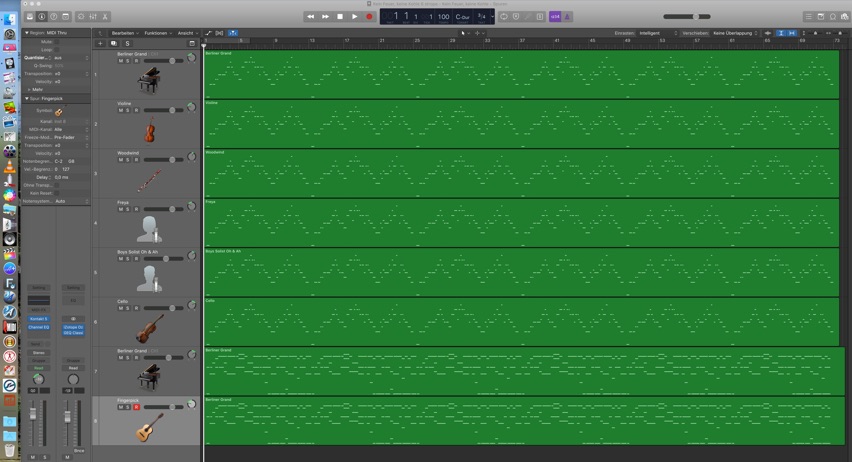Viewport: 852px width, 462px height.
Task: Toggle the Solo mode button in control bar
Action: click(540, 17)
